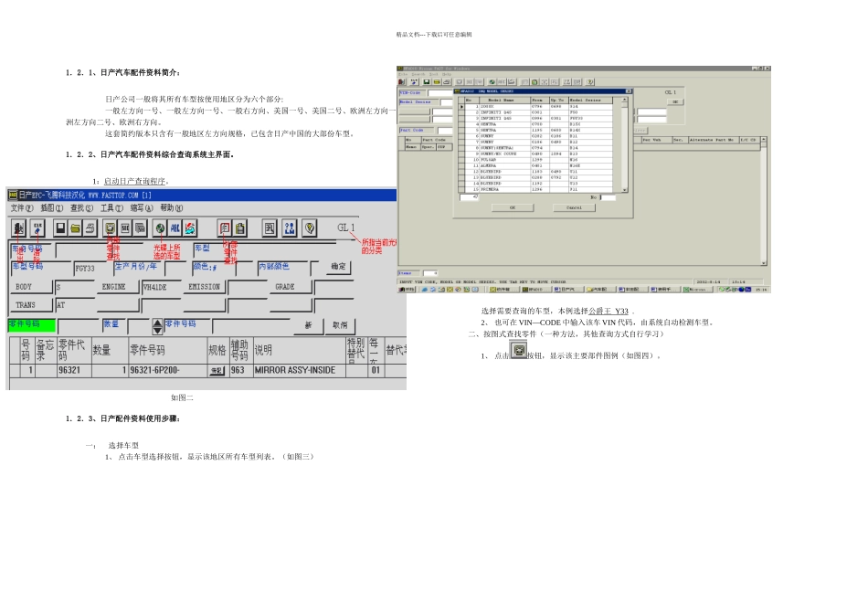Click the EMISSION button
868x614 pixels.
[205, 287]
